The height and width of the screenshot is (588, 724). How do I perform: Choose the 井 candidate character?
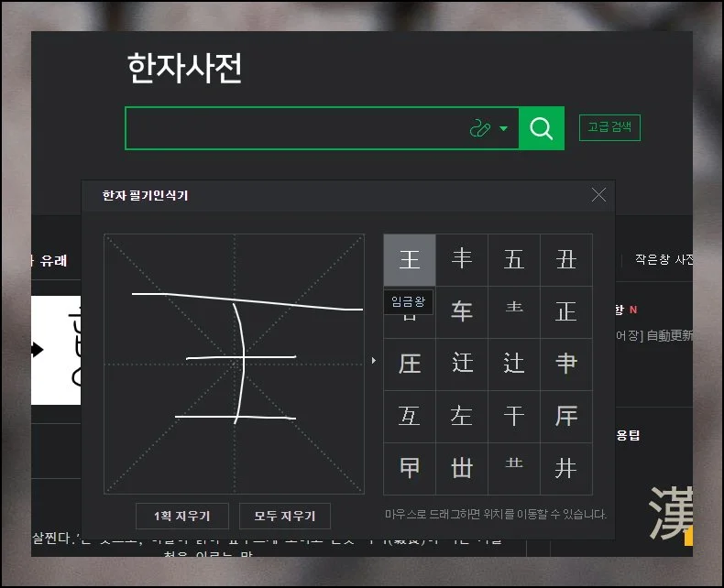coord(566,469)
